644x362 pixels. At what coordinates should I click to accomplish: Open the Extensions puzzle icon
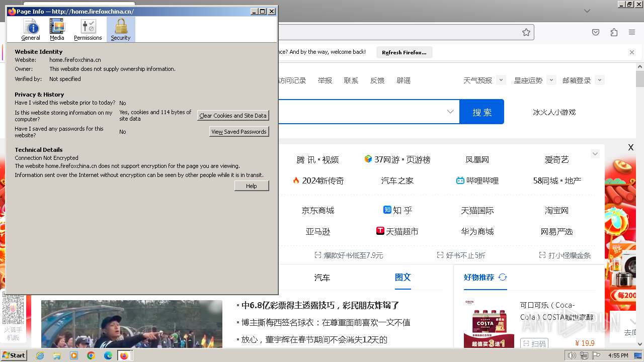[614, 32]
